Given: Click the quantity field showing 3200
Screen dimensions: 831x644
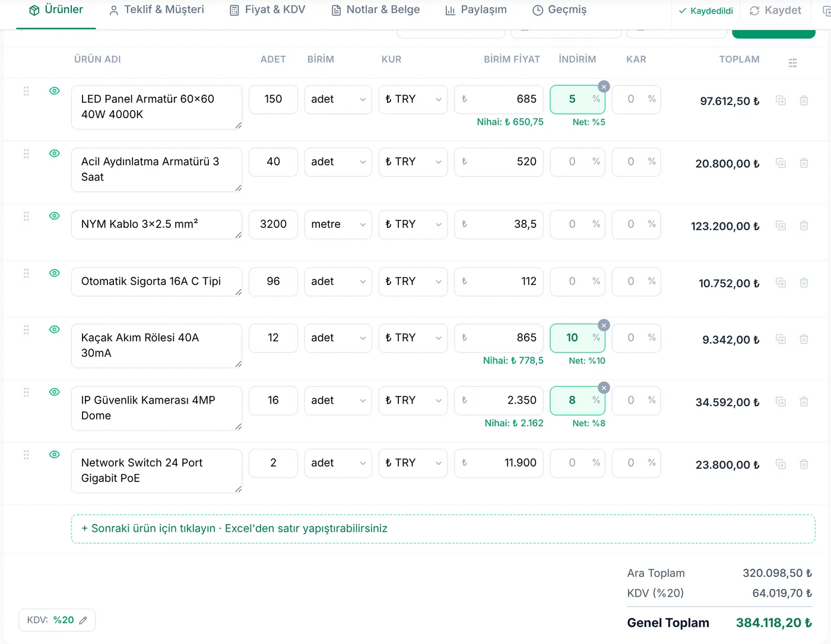Looking at the screenshot, I should [x=273, y=224].
